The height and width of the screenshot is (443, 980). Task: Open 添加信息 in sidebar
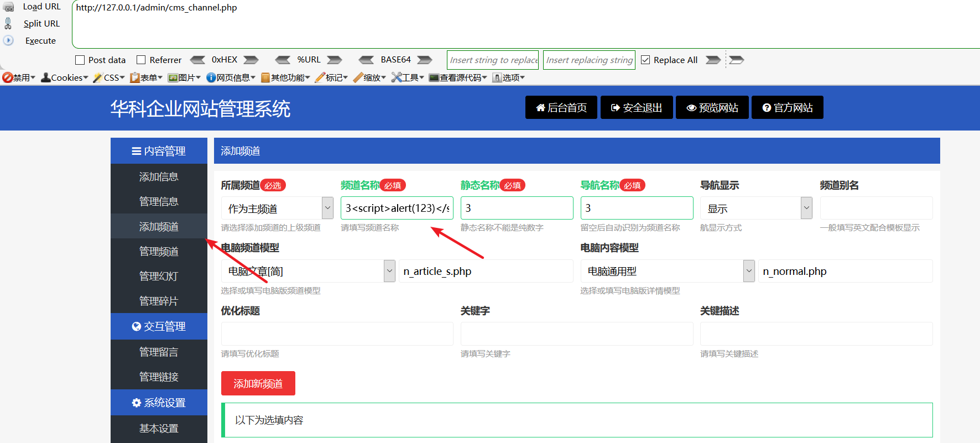click(159, 176)
